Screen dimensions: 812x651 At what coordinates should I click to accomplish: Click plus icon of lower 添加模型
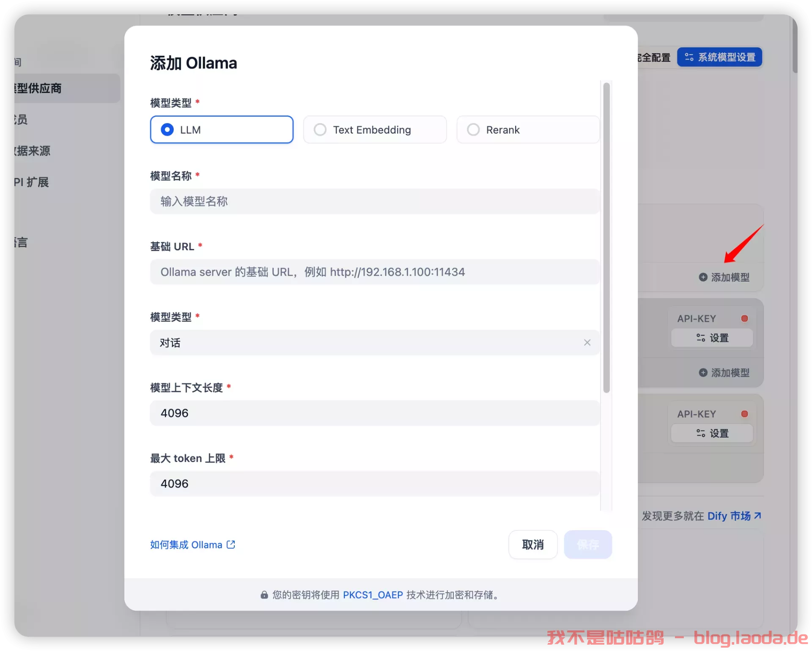[x=703, y=373]
